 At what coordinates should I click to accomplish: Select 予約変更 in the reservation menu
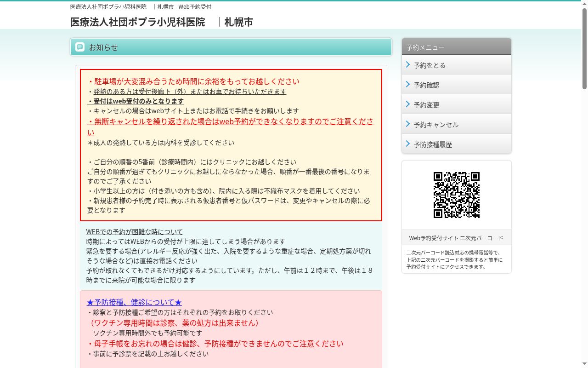[x=457, y=104]
